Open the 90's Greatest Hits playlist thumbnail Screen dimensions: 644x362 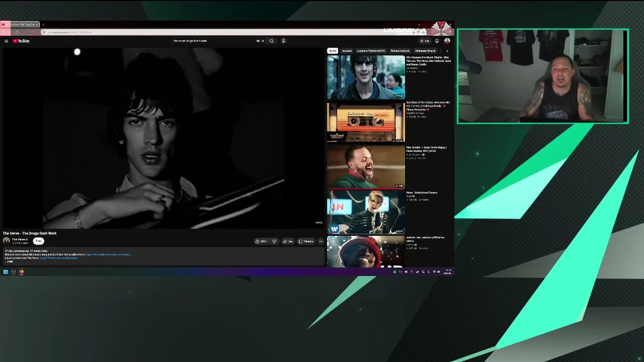tap(366, 77)
